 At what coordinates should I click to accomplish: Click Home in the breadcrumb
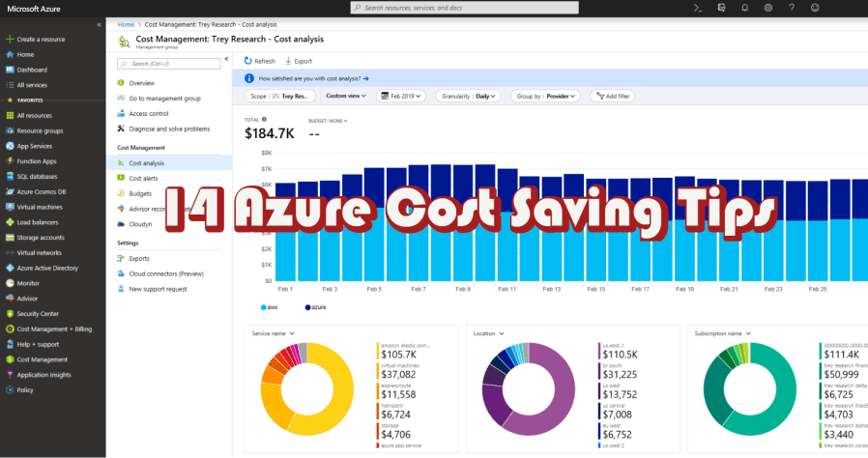pos(125,23)
